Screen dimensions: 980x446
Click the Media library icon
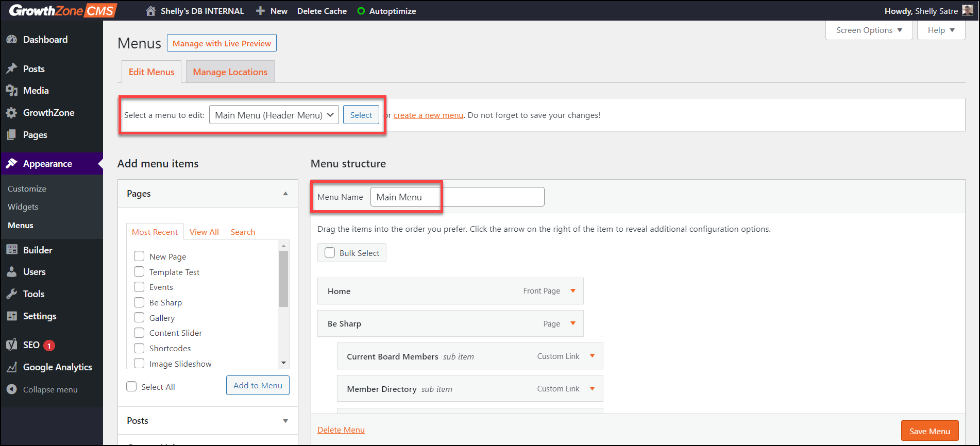pyautogui.click(x=12, y=91)
